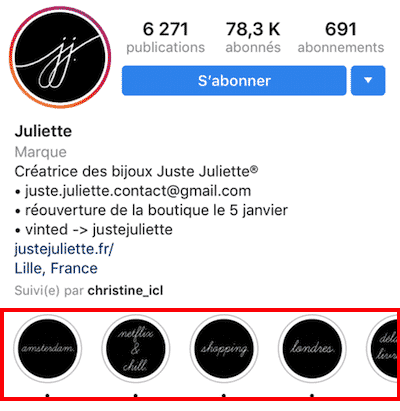Open the londres story highlight
Screen dimensions: 400x411
coord(312,349)
